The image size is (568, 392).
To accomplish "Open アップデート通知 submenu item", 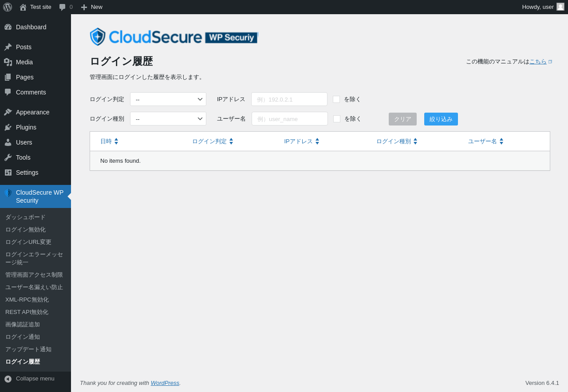I will click(x=28, y=349).
